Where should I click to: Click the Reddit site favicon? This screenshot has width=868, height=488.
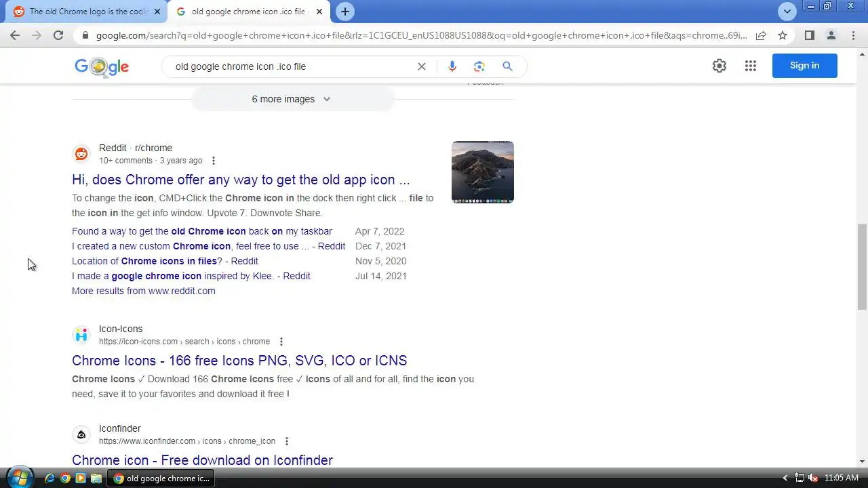(81, 154)
